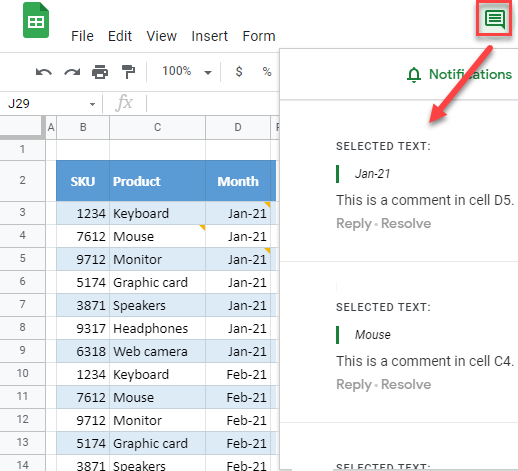The height and width of the screenshot is (471, 518).
Task: Select SKU 5174 cell in row 13
Action: (x=83, y=443)
